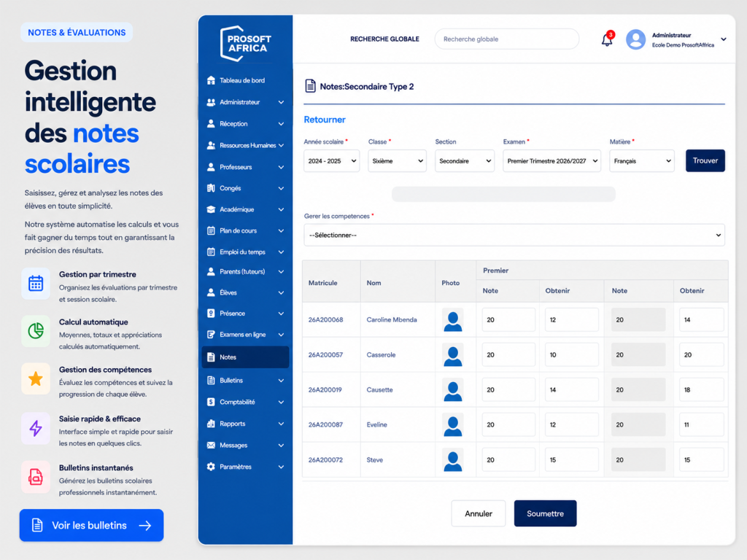Click matricule 26A200072
747x560 pixels.
click(x=325, y=460)
